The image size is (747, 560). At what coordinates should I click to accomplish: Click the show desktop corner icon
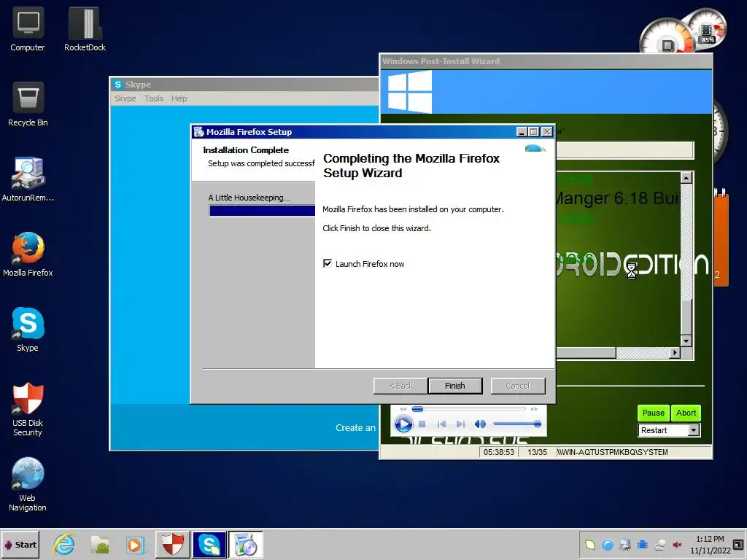click(738, 544)
